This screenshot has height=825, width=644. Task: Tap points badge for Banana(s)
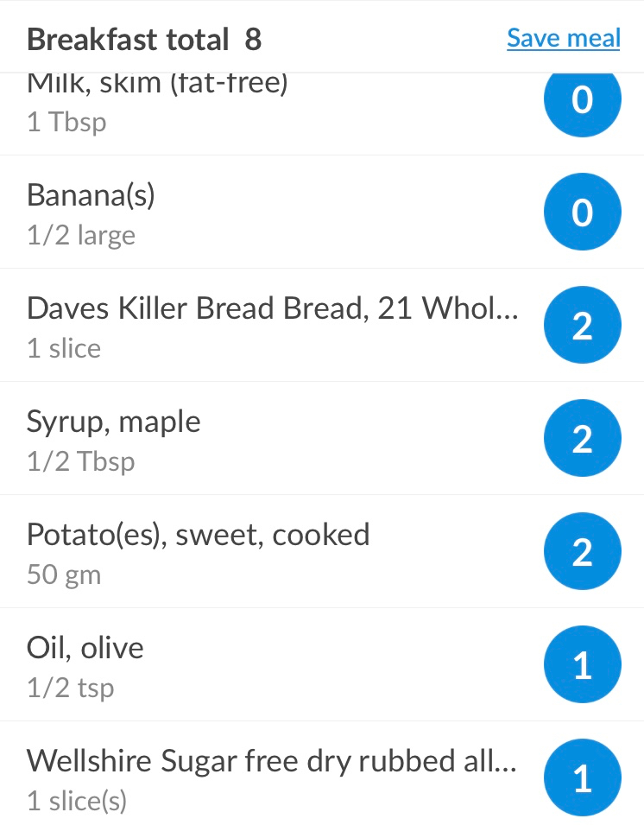pyautogui.click(x=583, y=212)
